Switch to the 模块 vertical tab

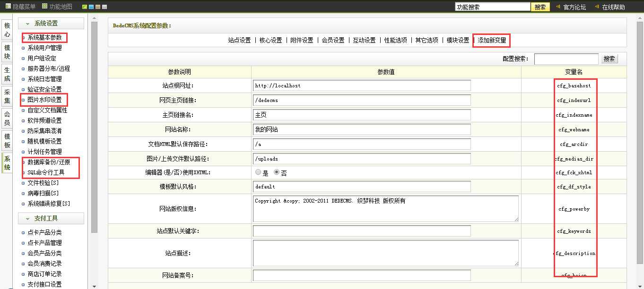point(7,52)
